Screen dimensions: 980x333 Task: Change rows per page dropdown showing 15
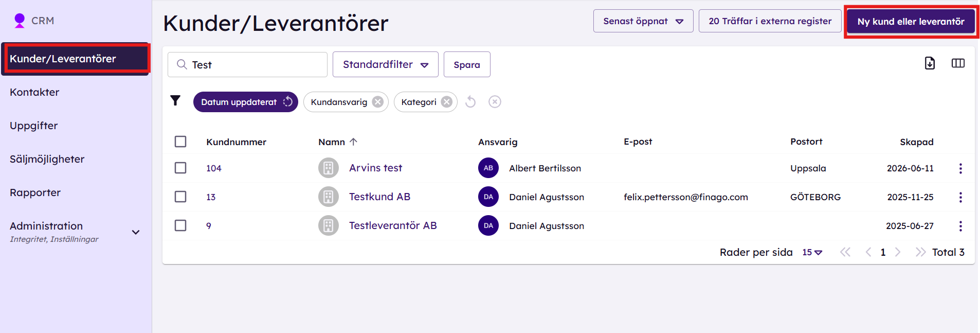point(812,252)
